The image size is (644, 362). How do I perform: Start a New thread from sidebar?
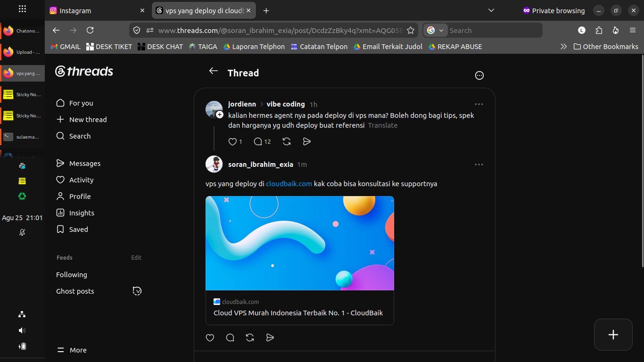(82, 120)
